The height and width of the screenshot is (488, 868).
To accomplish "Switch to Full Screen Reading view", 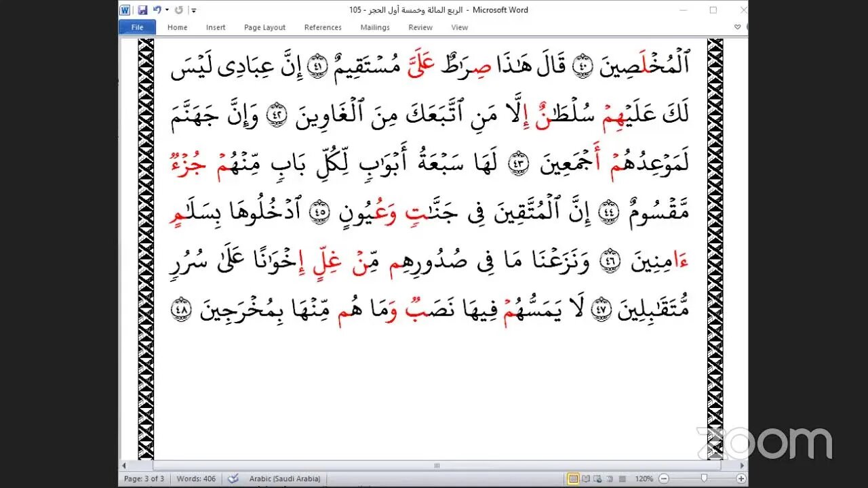I will (x=585, y=479).
